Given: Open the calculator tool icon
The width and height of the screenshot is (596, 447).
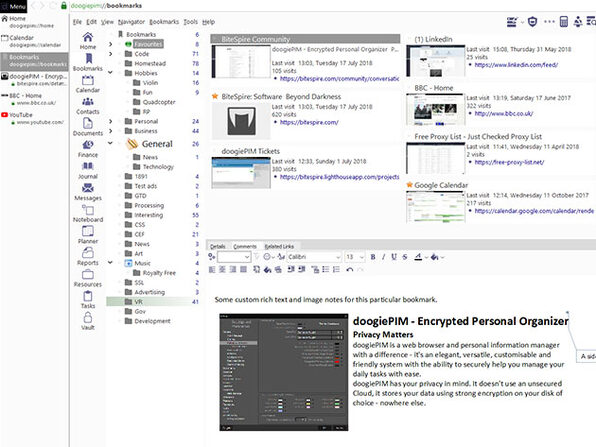Looking at the screenshot, I should pos(564,22).
